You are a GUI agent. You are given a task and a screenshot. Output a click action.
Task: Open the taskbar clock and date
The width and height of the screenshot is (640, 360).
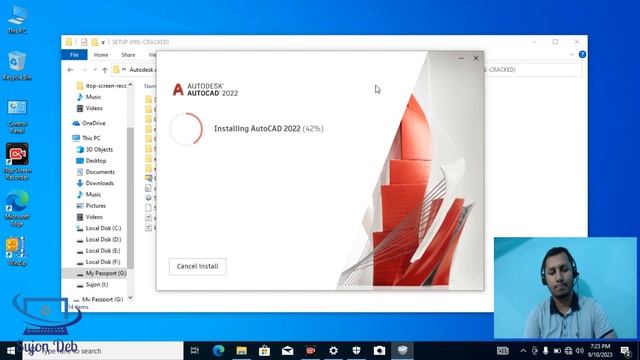pos(600,351)
